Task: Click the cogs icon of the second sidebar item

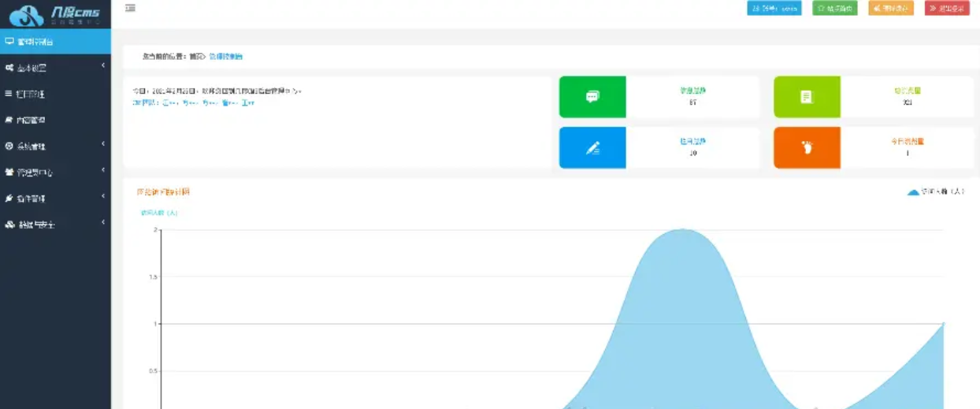Action: point(9,68)
